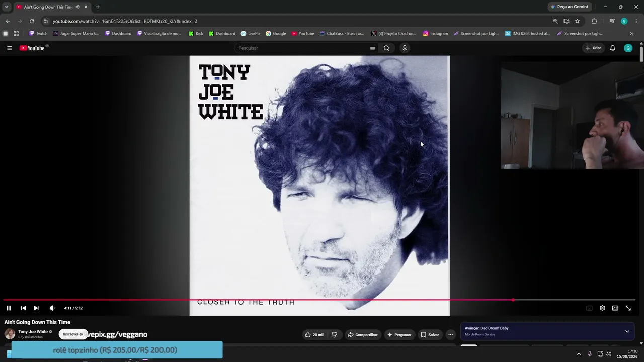Open the apps grid bookmark icon

click(16, 34)
